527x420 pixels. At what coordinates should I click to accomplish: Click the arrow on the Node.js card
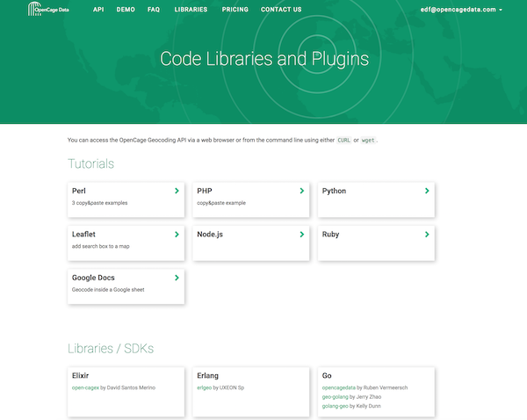[x=302, y=235]
